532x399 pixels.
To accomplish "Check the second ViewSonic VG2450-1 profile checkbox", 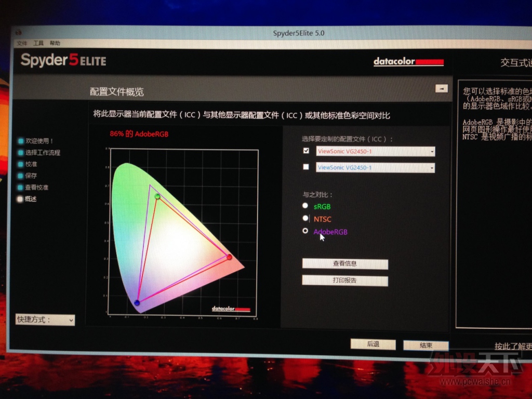I will [x=306, y=167].
